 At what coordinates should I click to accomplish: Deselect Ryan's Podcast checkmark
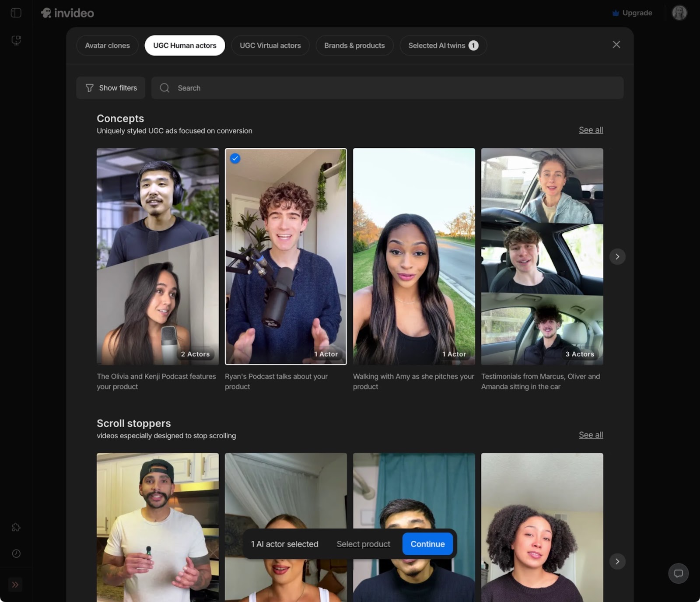[x=235, y=159]
